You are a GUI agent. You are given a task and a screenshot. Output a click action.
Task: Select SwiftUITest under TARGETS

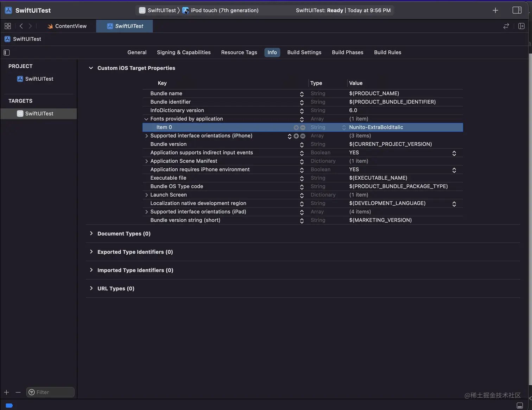click(39, 114)
